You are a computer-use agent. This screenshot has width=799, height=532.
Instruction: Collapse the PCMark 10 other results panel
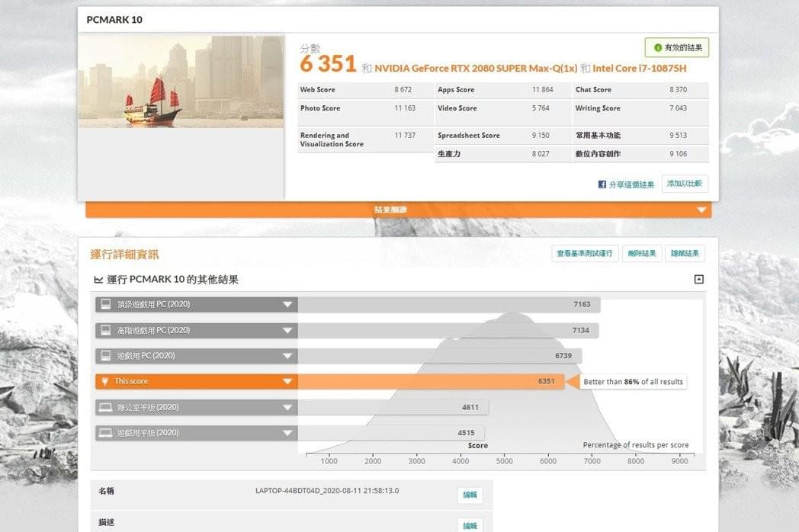point(699,279)
